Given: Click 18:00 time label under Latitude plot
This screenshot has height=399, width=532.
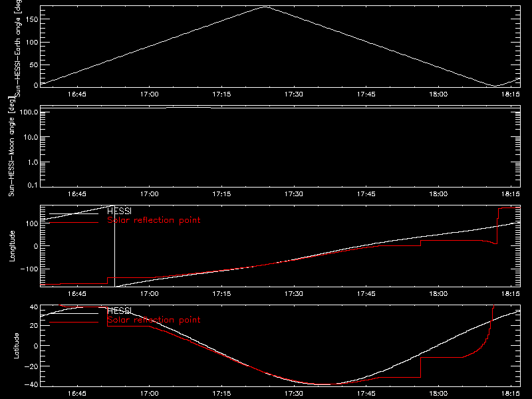Looking at the screenshot, I should (438, 394).
